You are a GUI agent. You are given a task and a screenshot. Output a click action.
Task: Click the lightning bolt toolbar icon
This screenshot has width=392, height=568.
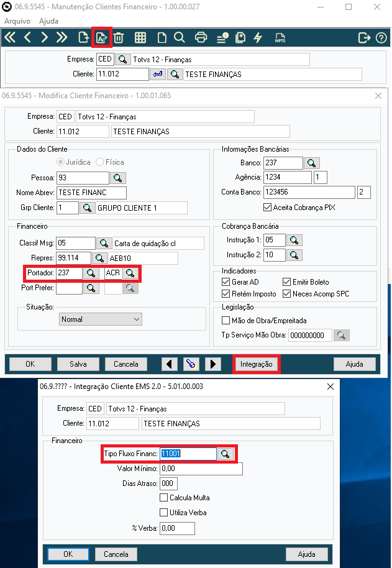(258, 37)
